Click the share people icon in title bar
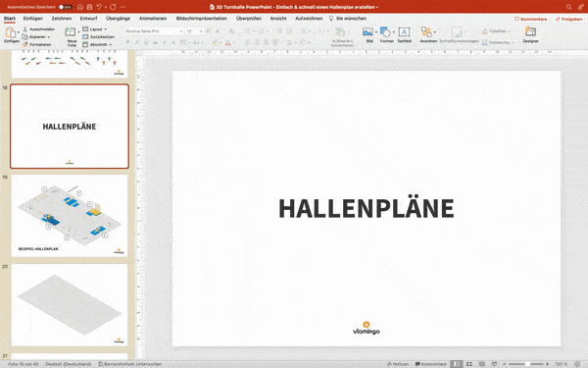588x368 pixels. click(581, 7)
